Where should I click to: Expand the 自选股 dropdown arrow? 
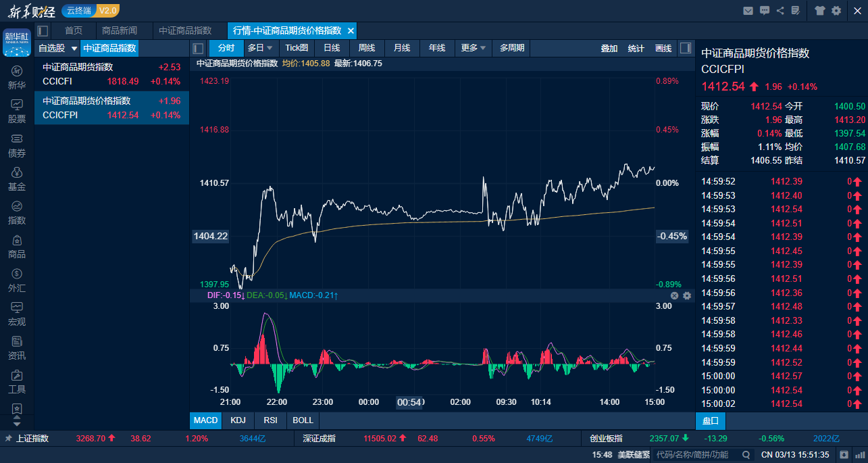[74, 49]
